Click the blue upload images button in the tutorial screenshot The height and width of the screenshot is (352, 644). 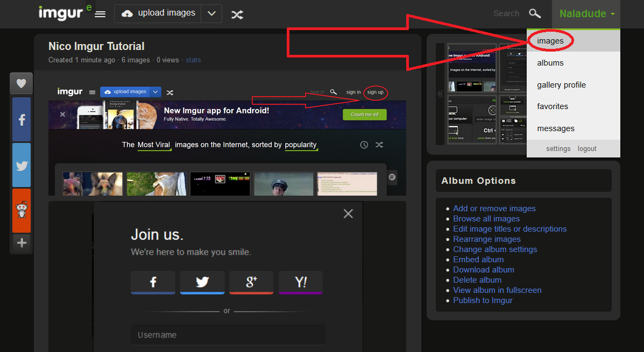pos(125,92)
